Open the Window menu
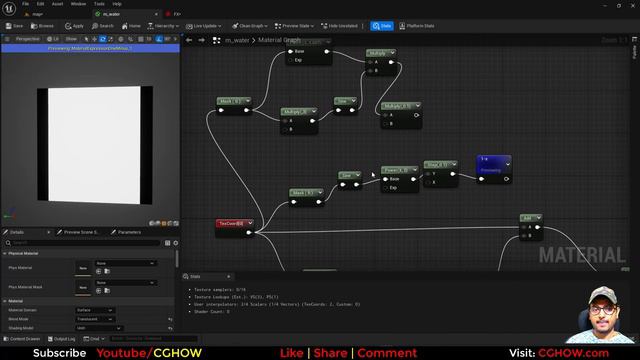The image size is (640, 360). [x=78, y=4]
